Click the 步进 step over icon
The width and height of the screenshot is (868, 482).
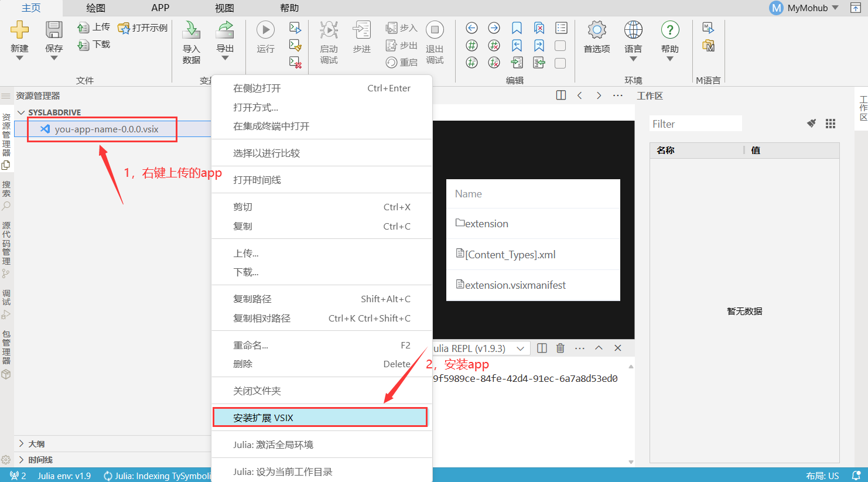click(362, 30)
